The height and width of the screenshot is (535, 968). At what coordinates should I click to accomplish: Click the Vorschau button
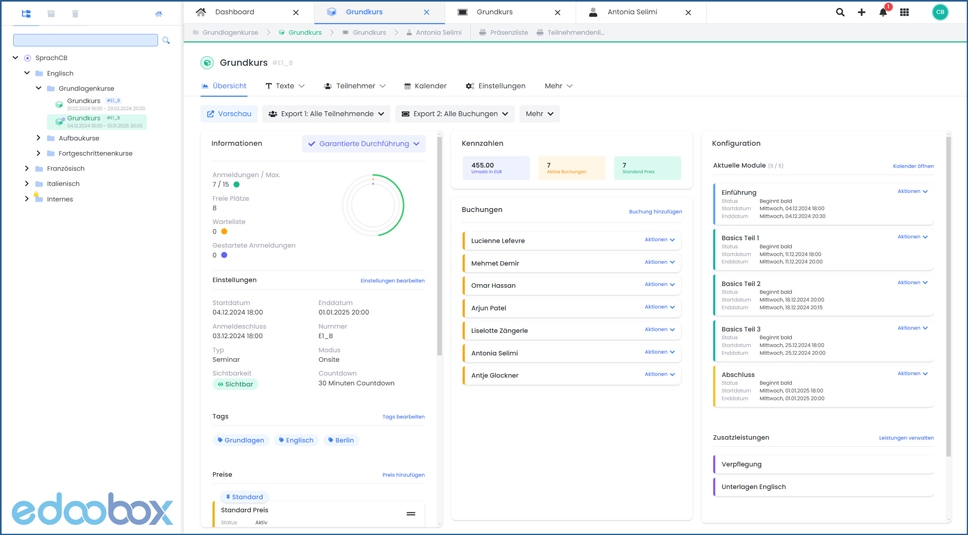tap(228, 114)
